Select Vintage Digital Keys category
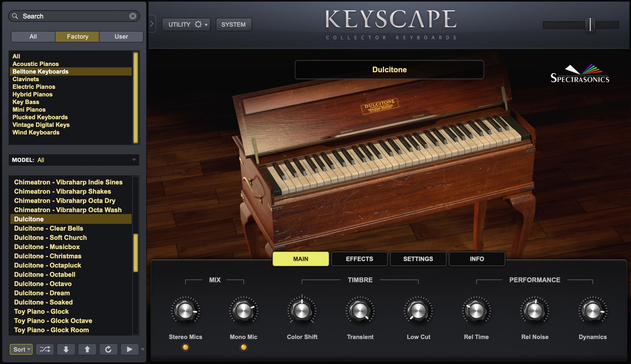This screenshot has width=631, height=364. [71, 125]
